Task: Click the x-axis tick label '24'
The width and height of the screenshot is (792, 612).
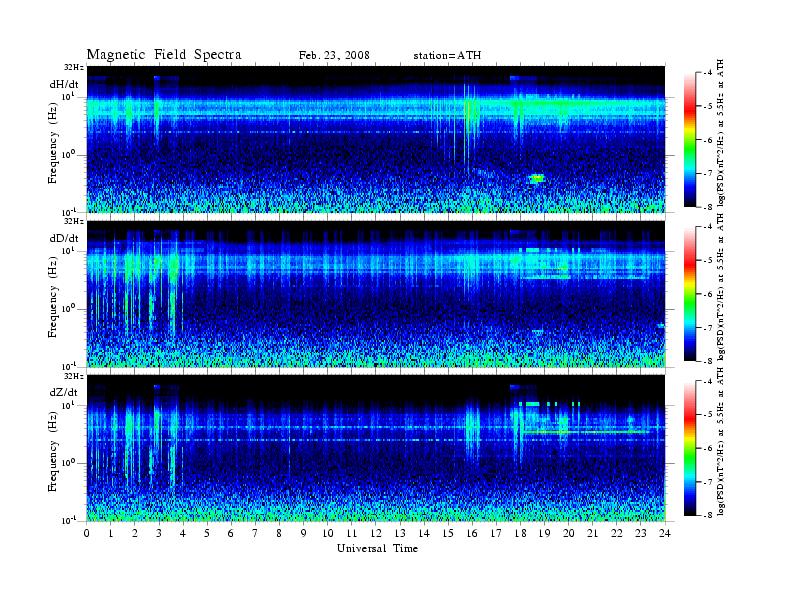Action: click(x=665, y=533)
